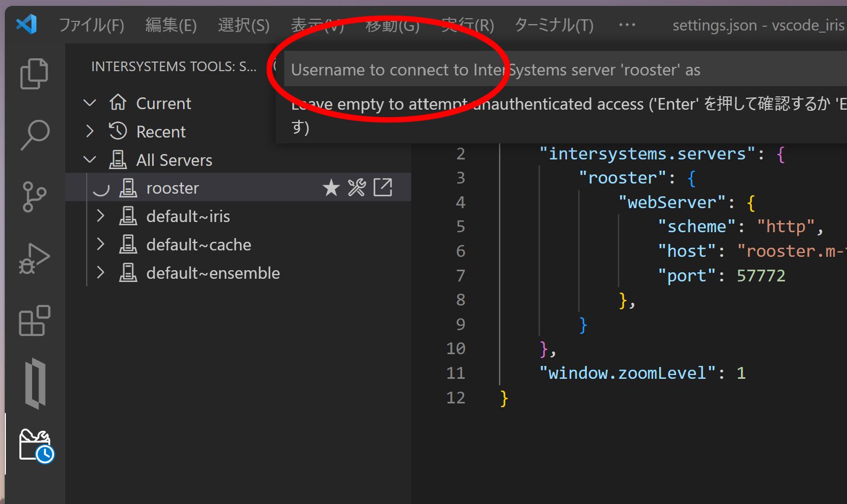
Task: Open the Explorer view in activity bar
Action: pyautogui.click(x=34, y=73)
